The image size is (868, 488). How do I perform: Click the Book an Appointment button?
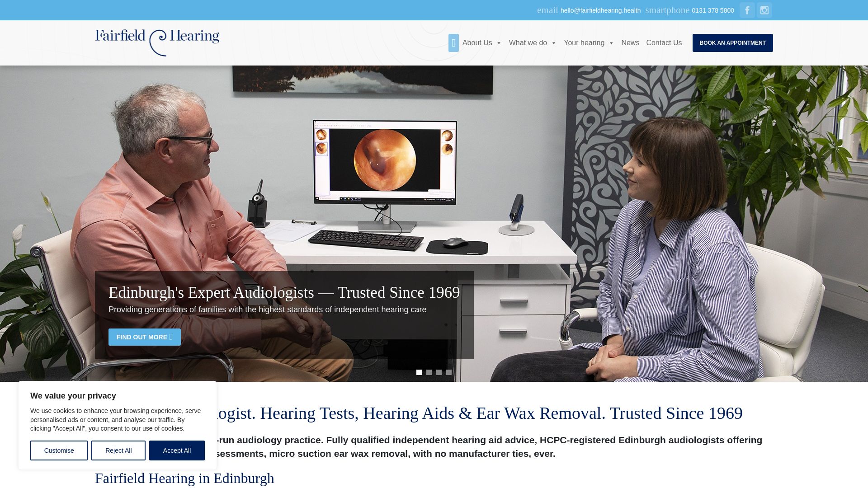[732, 43]
